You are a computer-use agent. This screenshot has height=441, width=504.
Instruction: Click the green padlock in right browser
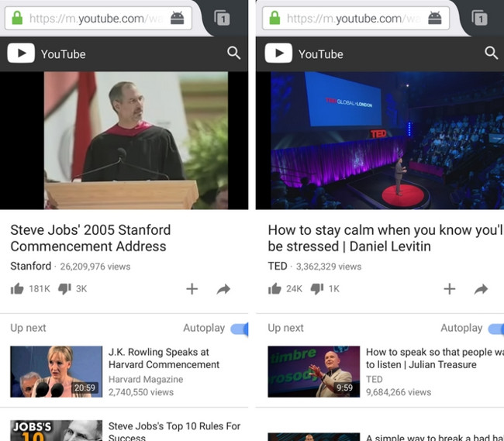point(274,18)
